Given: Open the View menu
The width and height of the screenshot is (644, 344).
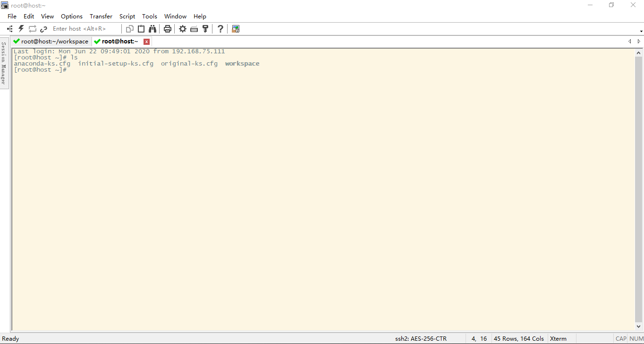Looking at the screenshot, I should pos(47,16).
